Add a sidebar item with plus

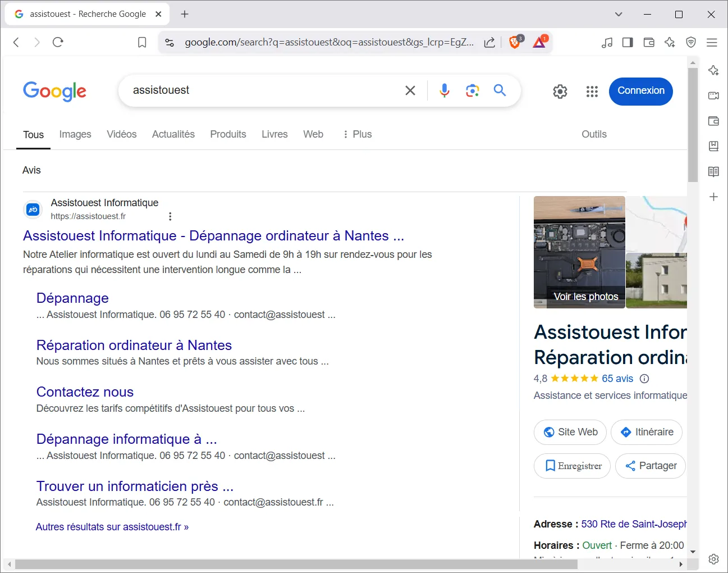713,197
